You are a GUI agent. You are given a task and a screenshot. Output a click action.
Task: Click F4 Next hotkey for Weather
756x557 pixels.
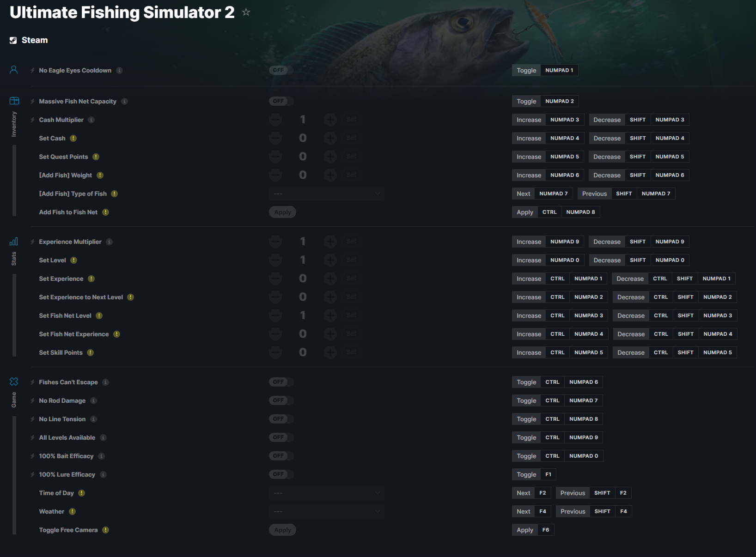click(543, 511)
